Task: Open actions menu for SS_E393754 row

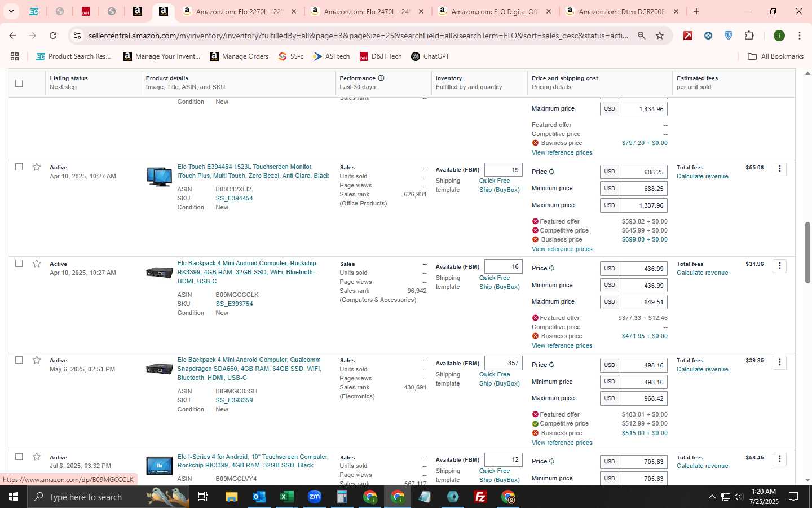Action: click(779, 265)
